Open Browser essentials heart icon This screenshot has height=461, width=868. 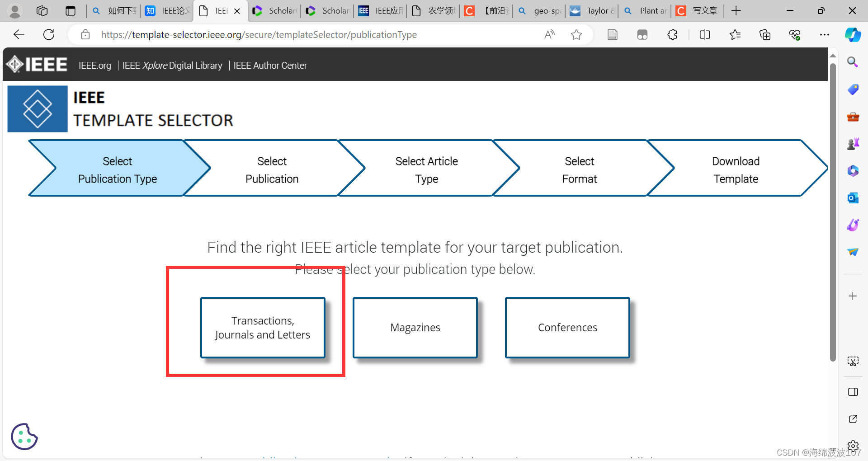pos(795,35)
